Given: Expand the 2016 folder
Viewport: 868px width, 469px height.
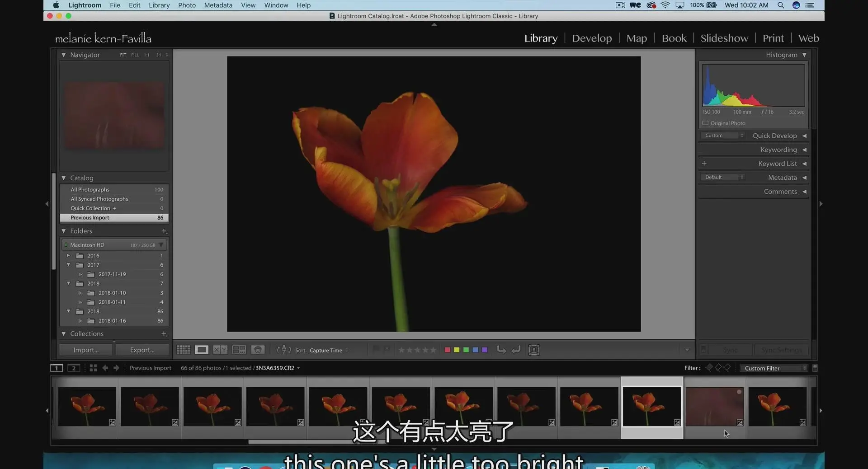Looking at the screenshot, I should coord(68,256).
